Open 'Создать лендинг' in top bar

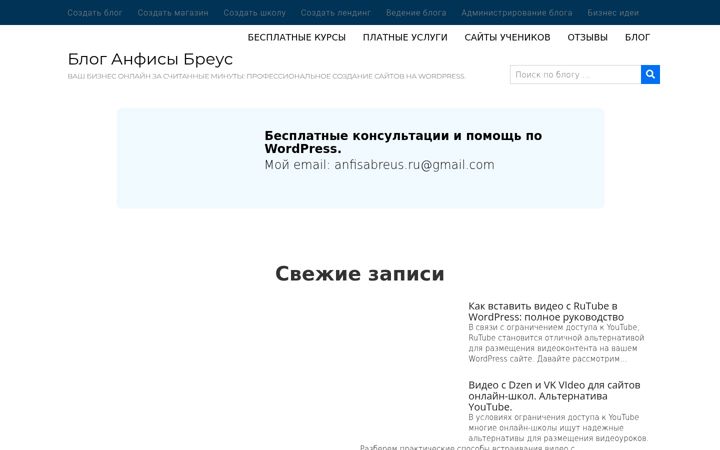point(336,13)
